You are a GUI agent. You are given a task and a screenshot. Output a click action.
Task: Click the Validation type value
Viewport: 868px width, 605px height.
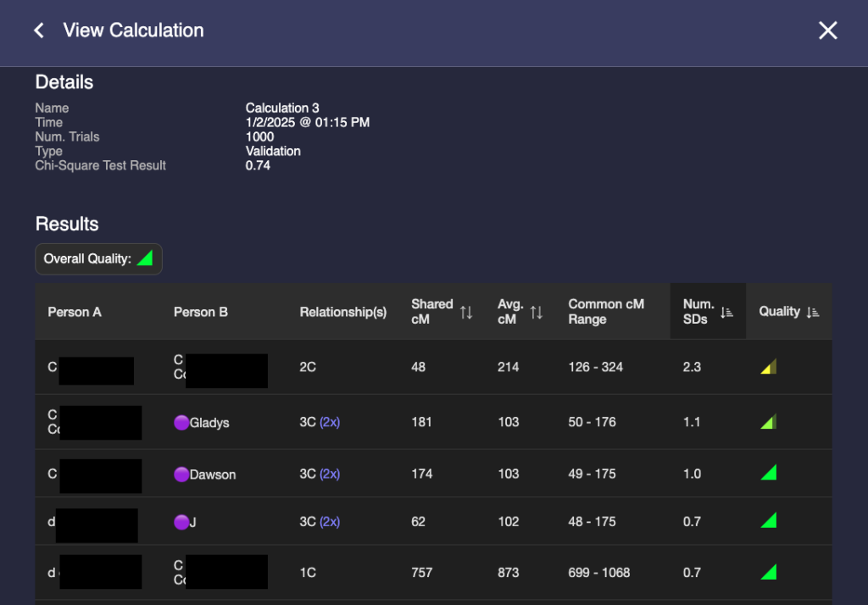pyautogui.click(x=273, y=151)
